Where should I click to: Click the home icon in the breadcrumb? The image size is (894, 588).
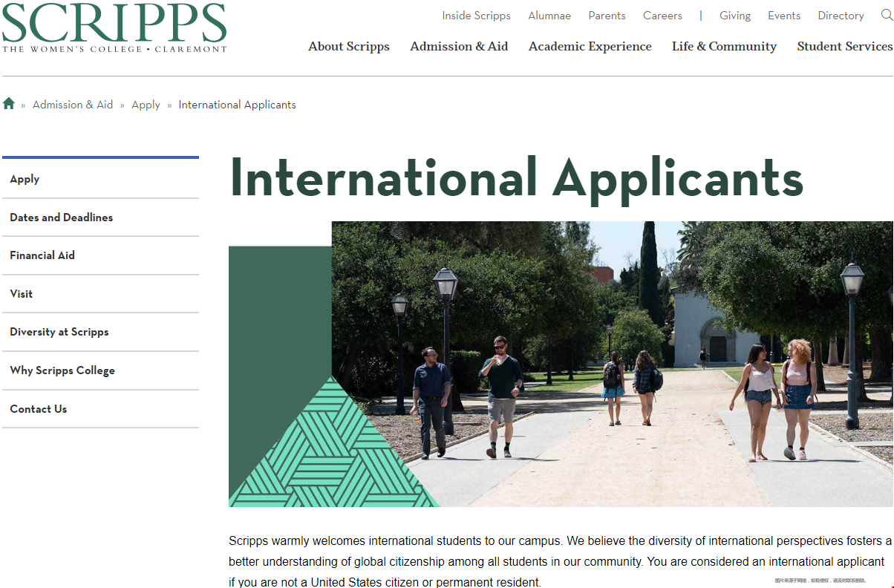click(x=9, y=104)
